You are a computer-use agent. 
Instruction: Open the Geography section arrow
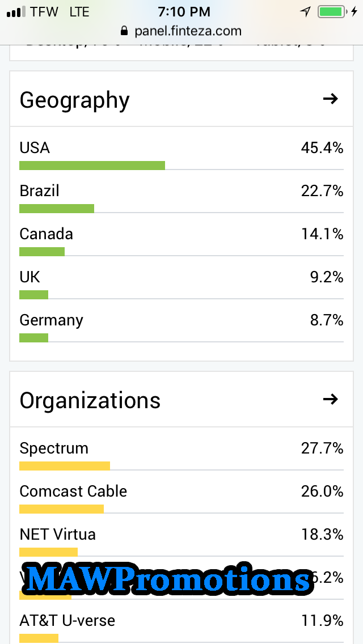[330, 99]
